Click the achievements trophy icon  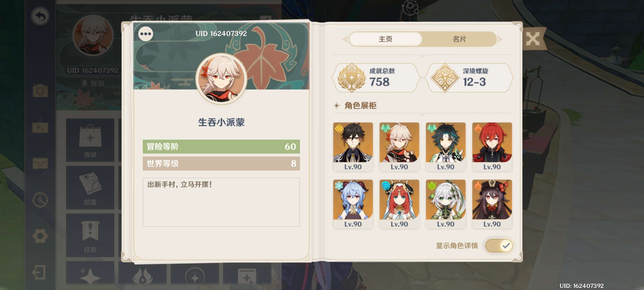[351, 77]
